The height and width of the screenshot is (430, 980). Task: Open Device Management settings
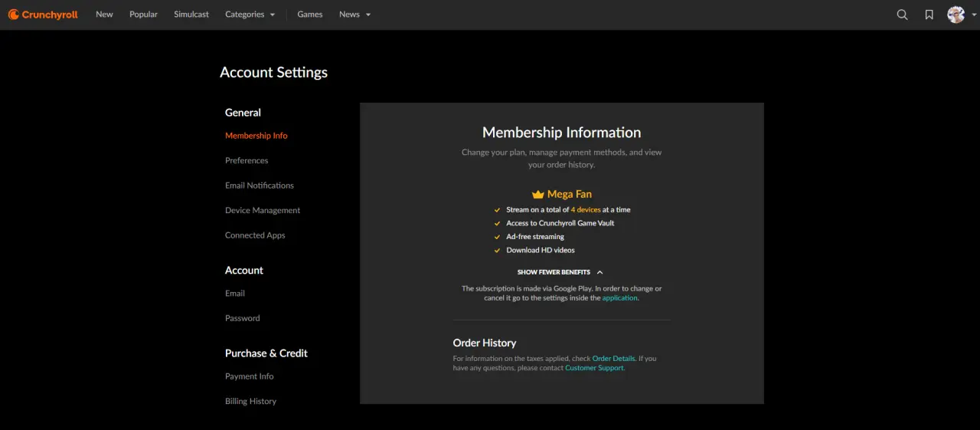click(x=263, y=211)
